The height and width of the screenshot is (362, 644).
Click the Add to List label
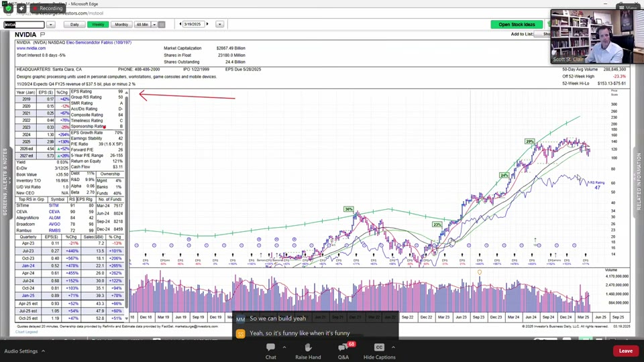click(522, 34)
